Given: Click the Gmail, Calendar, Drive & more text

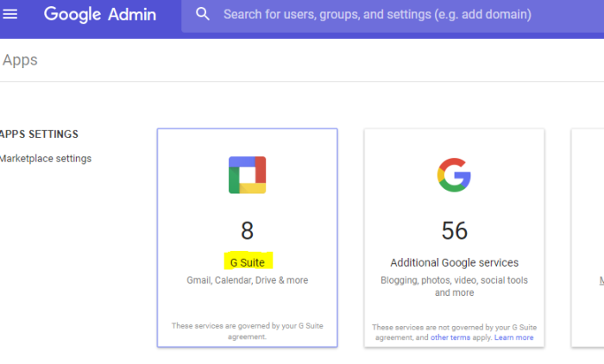Looking at the screenshot, I should [248, 280].
